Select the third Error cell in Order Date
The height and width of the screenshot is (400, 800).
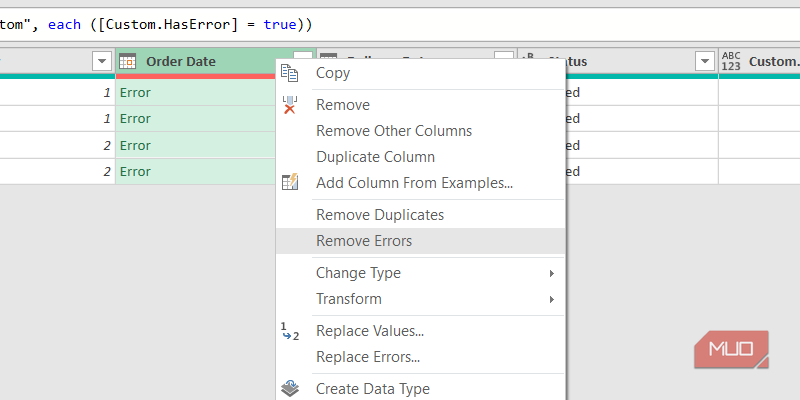coord(196,145)
